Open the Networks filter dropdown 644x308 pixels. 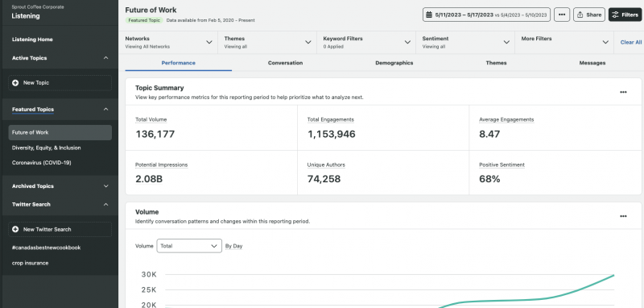(x=168, y=42)
